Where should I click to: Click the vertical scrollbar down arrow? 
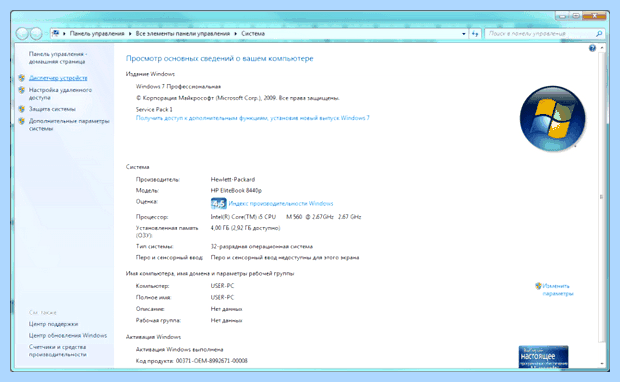click(602, 363)
